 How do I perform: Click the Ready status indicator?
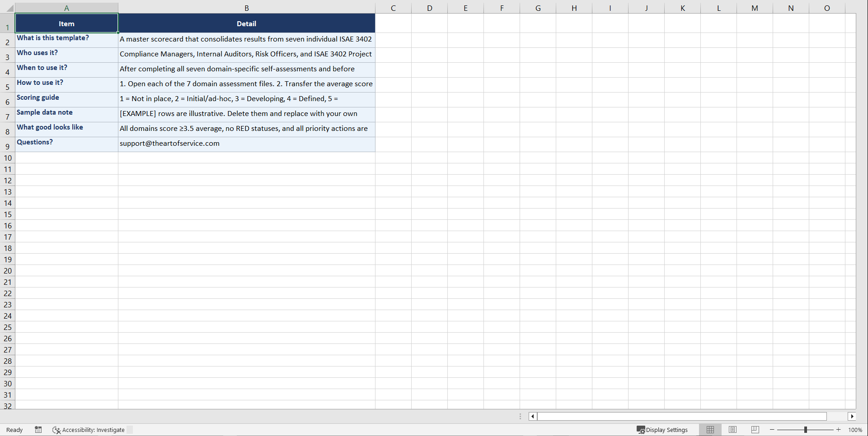click(14, 430)
